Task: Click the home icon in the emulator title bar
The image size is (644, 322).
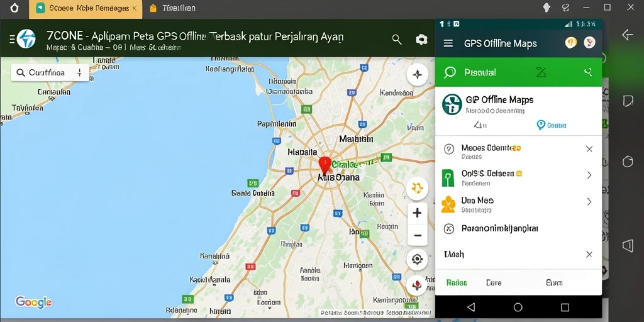Action: (14, 8)
